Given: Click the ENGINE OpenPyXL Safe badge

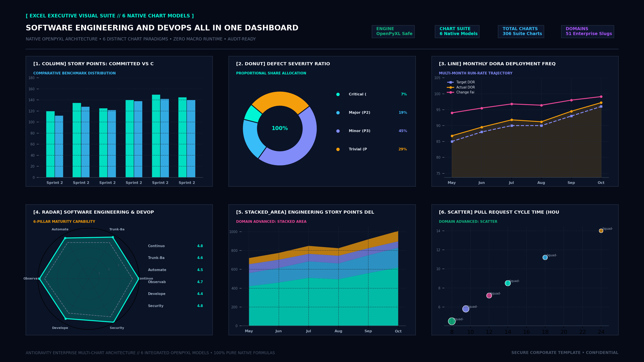Looking at the screenshot, I should (393, 32).
